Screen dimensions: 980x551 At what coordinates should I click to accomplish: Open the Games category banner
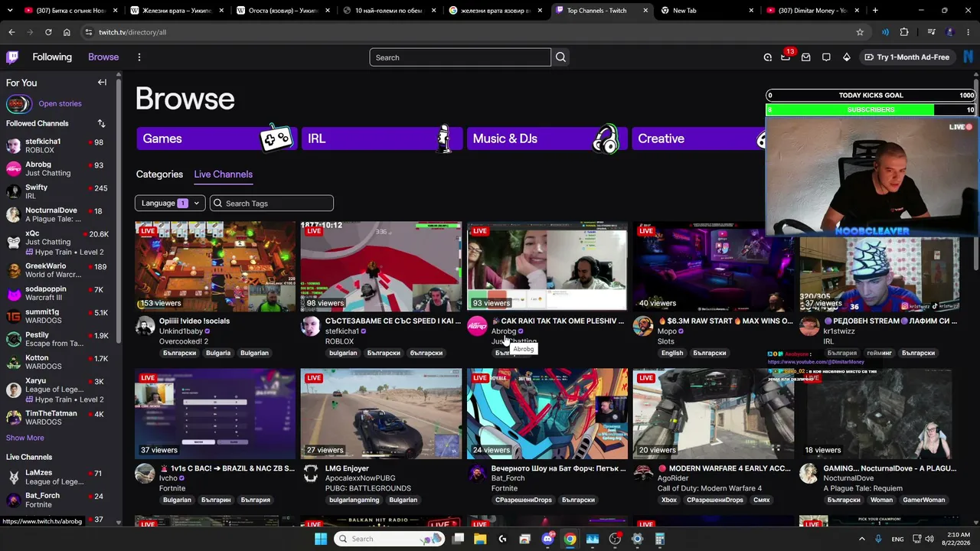[217, 139]
